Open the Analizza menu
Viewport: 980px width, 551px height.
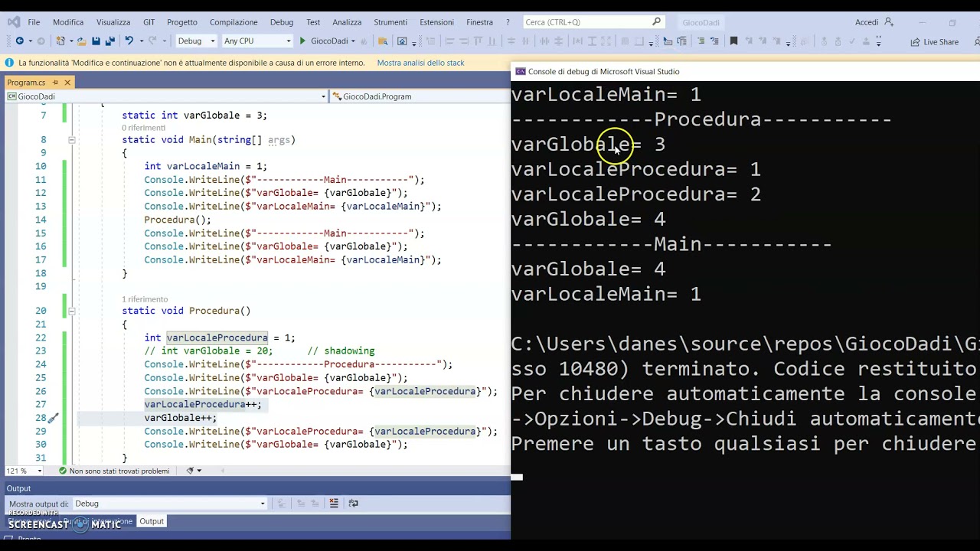pyautogui.click(x=347, y=22)
